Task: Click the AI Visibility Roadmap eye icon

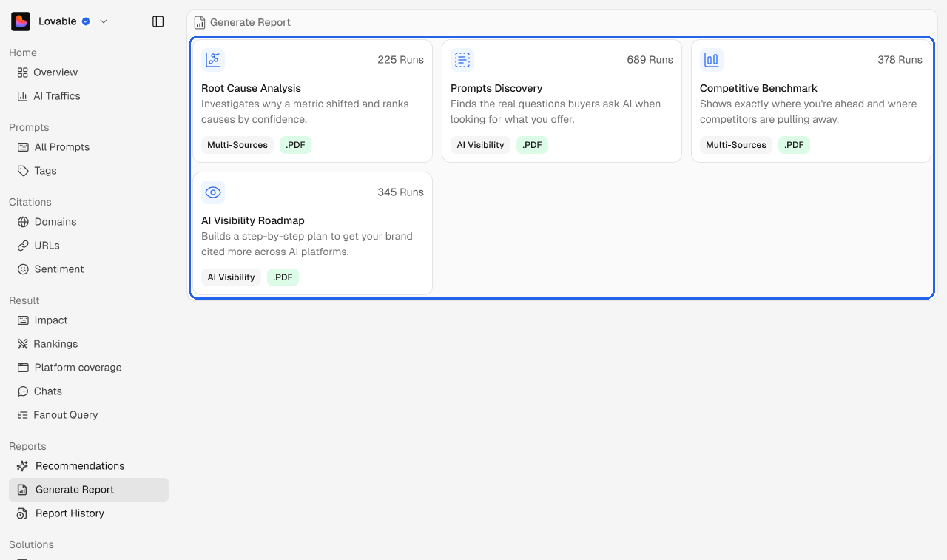Action: click(x=213, y=192)
